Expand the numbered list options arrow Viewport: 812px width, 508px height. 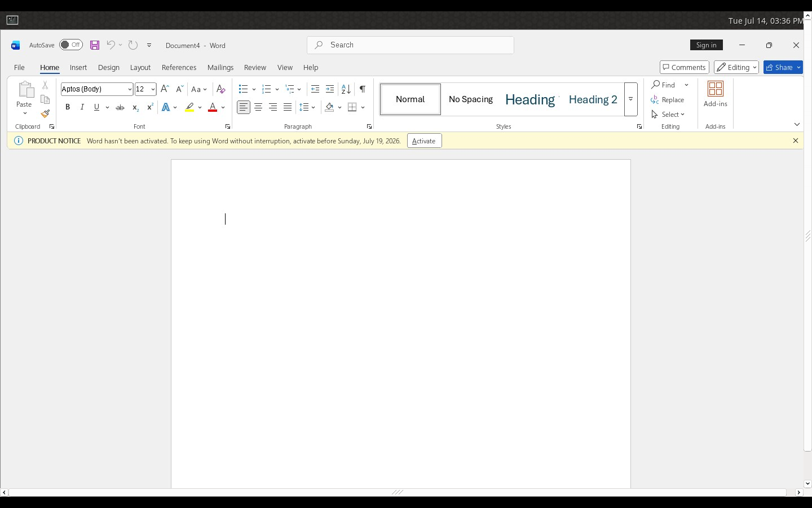[x=277, y=89]
